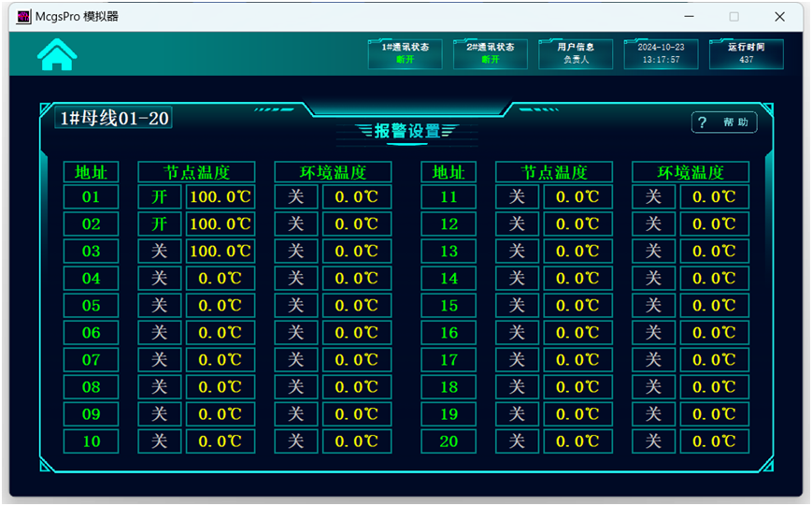Go to the home screen icon
812x506 pixels.
click(57, 54)
